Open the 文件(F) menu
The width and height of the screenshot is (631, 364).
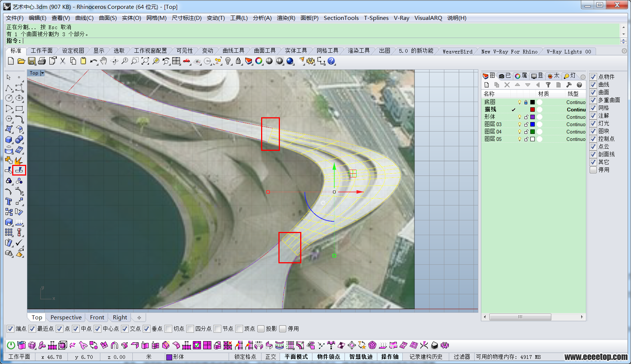15,18
